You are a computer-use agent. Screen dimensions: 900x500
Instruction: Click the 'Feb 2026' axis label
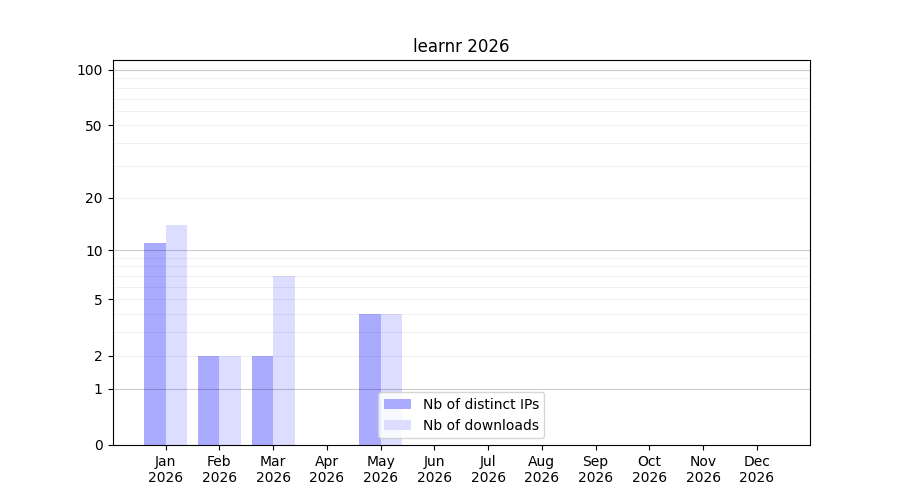[x=219, y=469]
